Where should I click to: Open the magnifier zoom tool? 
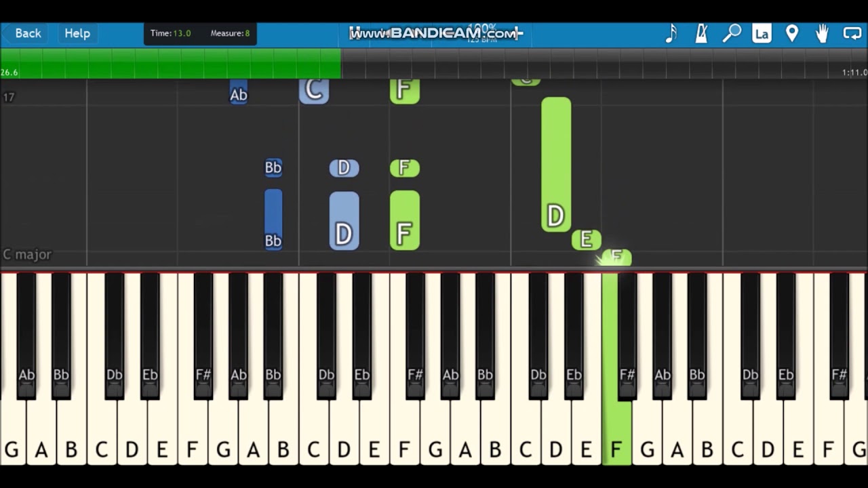point(732,33)
